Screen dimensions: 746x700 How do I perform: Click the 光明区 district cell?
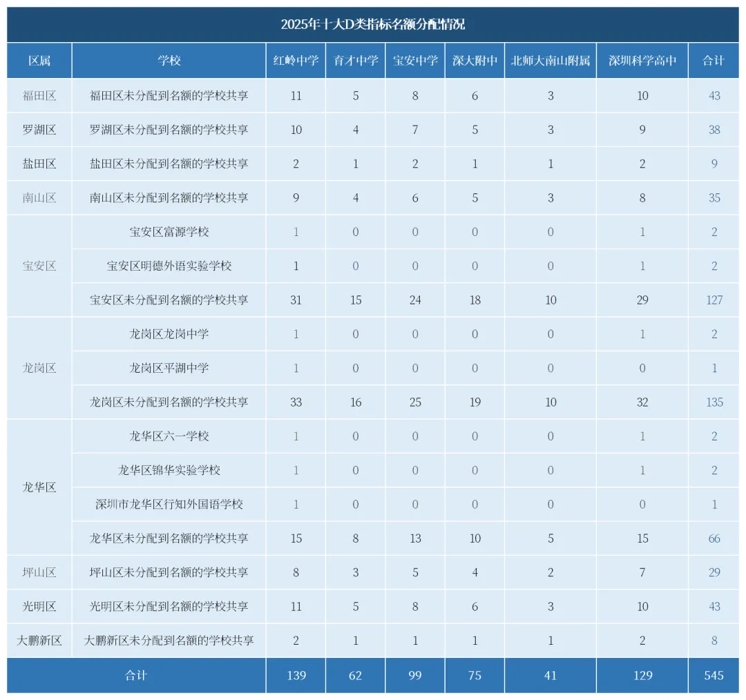click(x=39, y=606)
